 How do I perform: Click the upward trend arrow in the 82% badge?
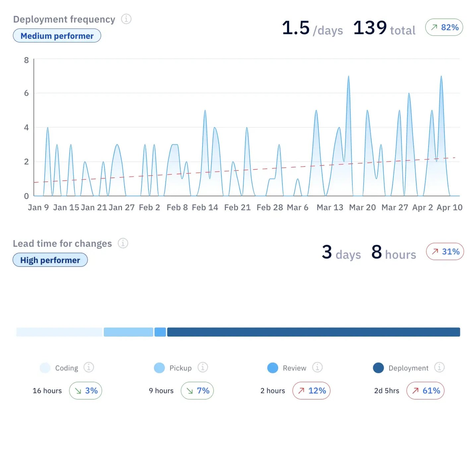[434, 27]
